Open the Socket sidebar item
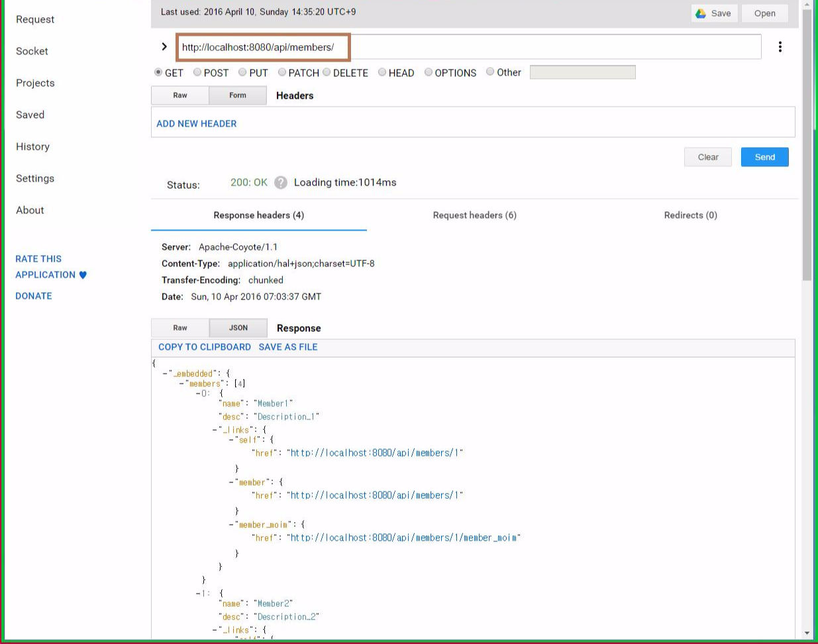818x644 pixels. 32,51
